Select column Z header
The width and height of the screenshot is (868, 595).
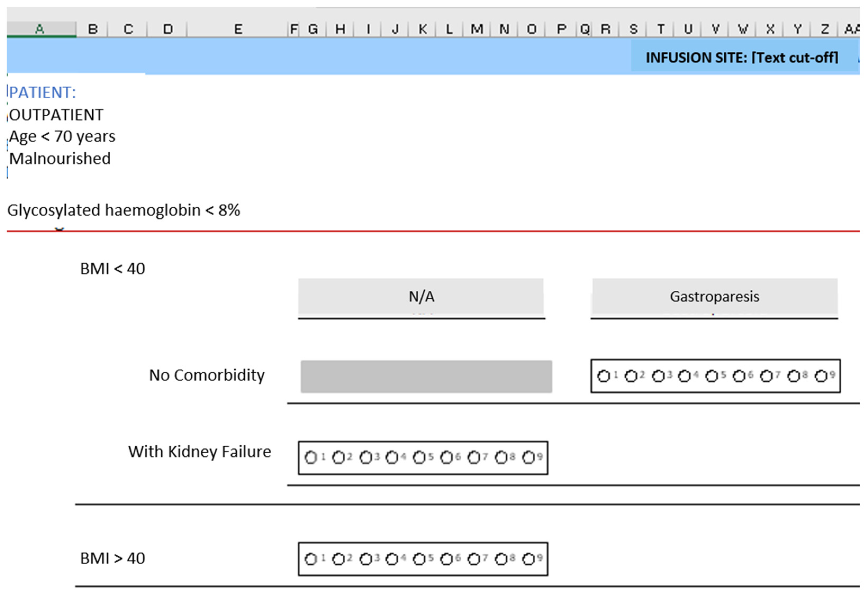tap(825, 29)
